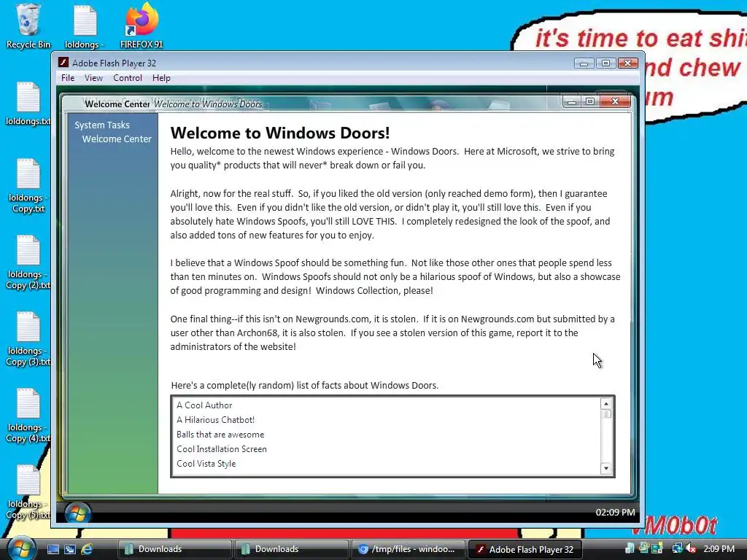This screenshot has width=747, height=560.
Task: Select the loldongs - Copy (4).txt file
Action: pyautogui.click(x=28, y=416)
